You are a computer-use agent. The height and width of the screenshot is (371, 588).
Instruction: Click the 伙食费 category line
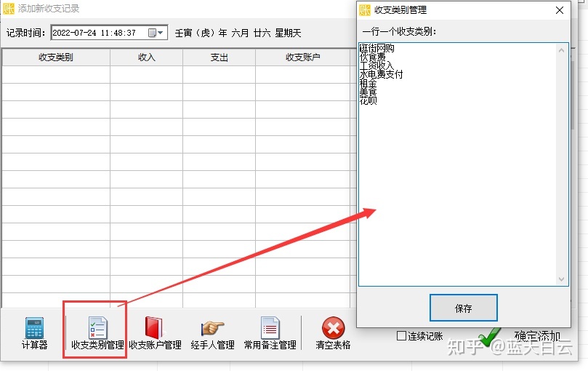372,57
